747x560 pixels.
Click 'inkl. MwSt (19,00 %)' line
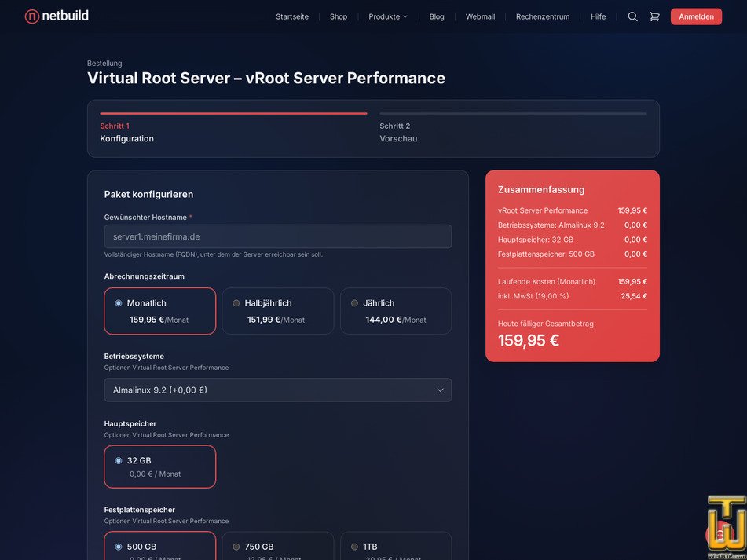pos(572,296)
